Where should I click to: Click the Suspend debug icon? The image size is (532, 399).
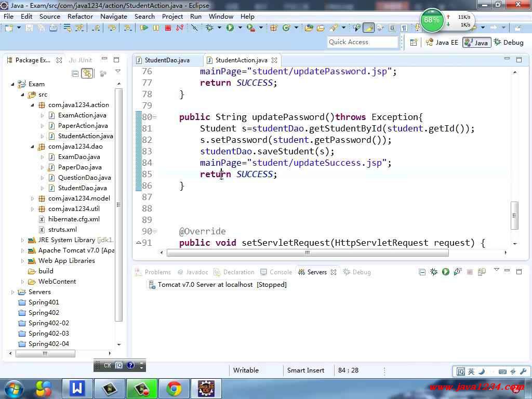click(x=156, y=28)
